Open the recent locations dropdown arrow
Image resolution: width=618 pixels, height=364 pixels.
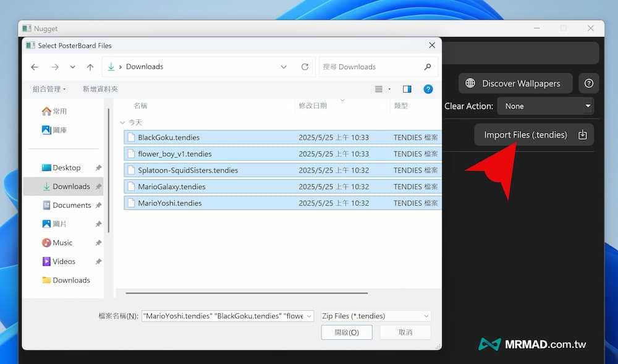click(x=72, y=67)
